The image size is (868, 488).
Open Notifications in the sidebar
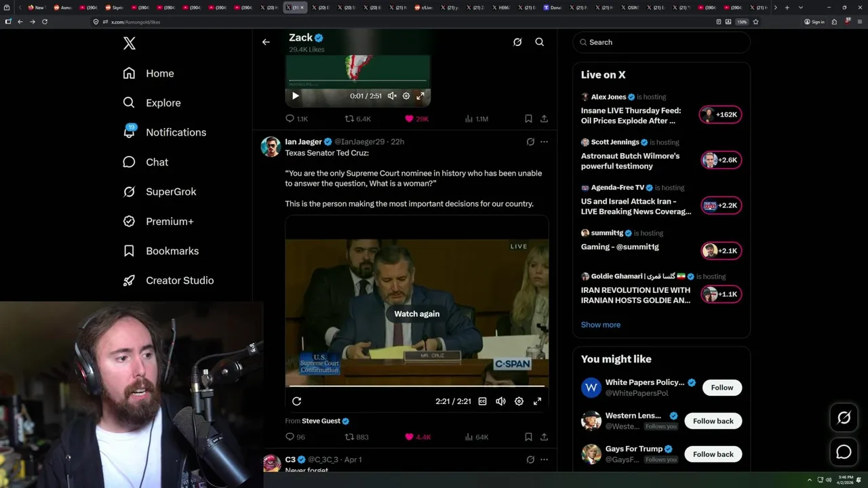click(164, 132)
